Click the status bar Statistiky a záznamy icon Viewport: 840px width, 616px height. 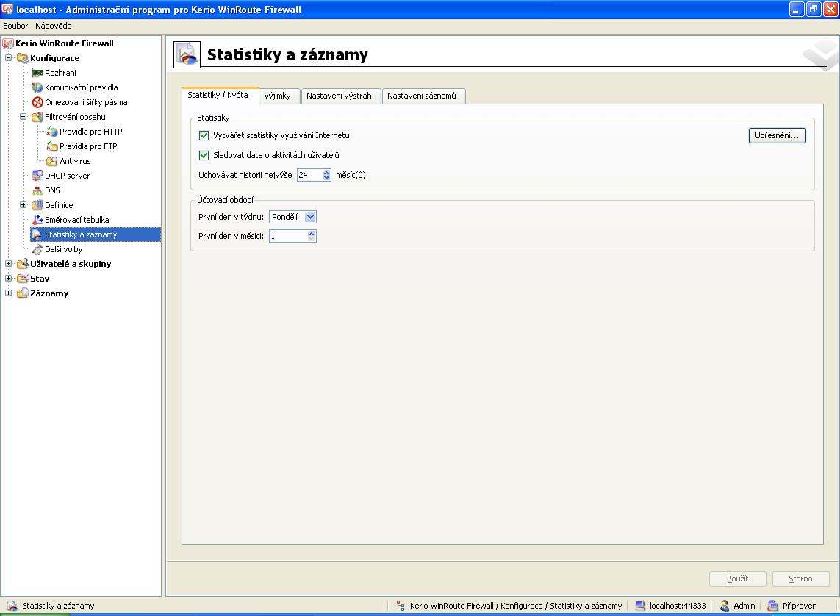pyautogui.click(x=12, y=606)
